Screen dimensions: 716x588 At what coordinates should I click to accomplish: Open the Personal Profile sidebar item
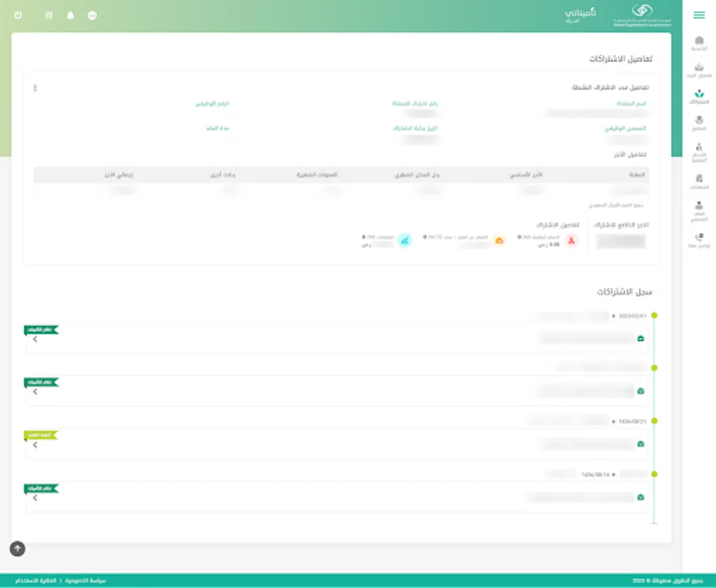[698, 211]
